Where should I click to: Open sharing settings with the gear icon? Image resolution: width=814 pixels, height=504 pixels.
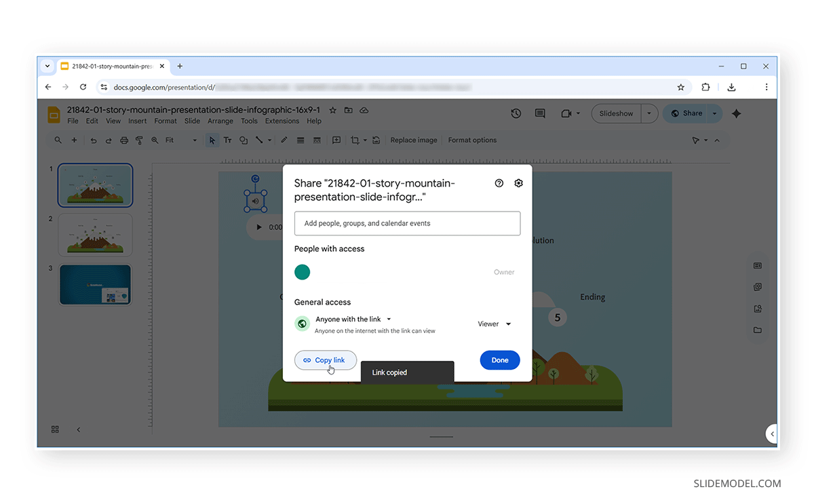pos(518,183)
